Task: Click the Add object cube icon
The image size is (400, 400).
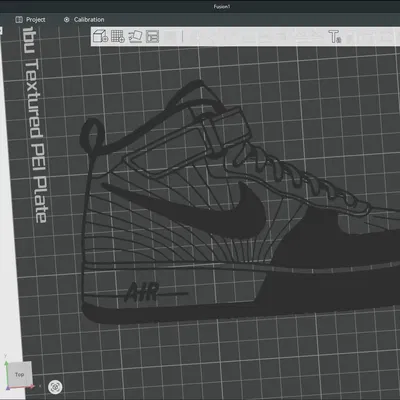Action: coord(100,36)
